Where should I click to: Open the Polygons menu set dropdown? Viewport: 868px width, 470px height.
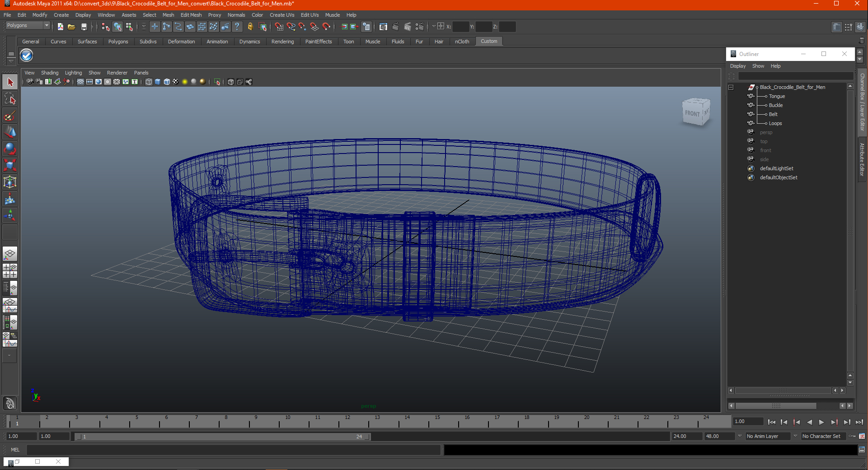pos(27,26)
